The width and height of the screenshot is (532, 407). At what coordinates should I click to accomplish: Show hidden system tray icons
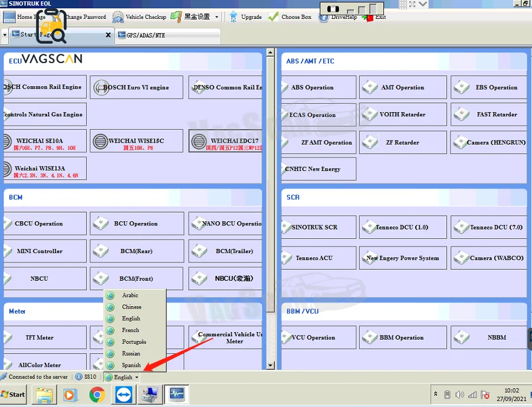[x=435, y=394]
